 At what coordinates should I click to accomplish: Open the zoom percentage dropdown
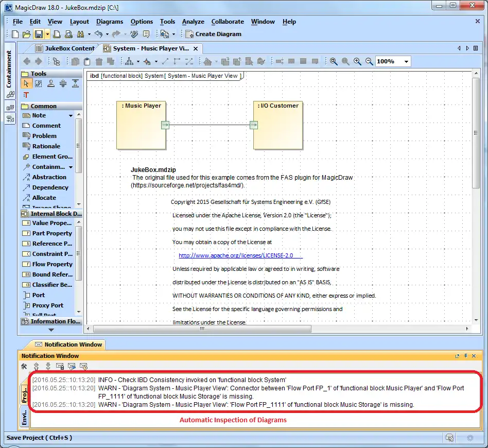tap(406, 61)
